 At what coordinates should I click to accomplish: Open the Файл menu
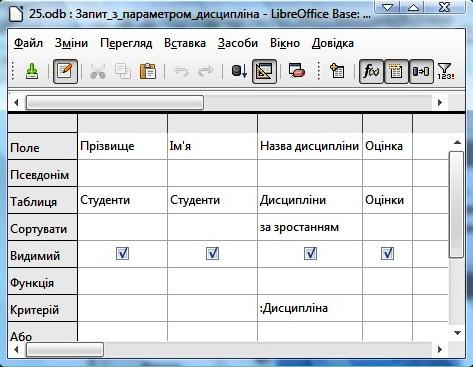tap(28, 43)
